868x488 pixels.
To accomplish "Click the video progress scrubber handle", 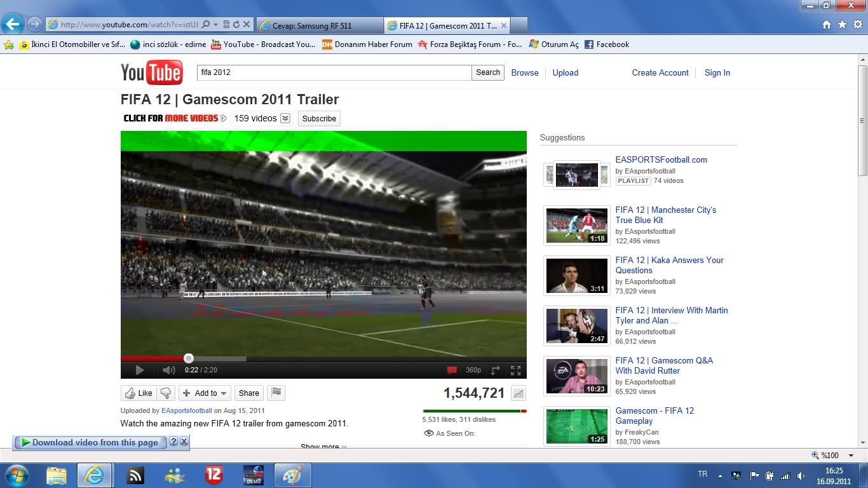I will 188,358.
